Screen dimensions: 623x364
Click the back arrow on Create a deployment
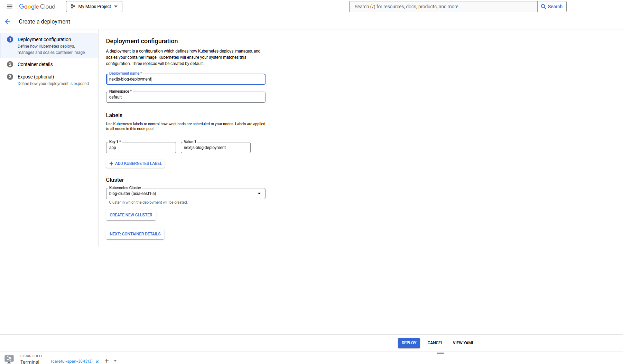pyautogui.click(x=8, y=21)
